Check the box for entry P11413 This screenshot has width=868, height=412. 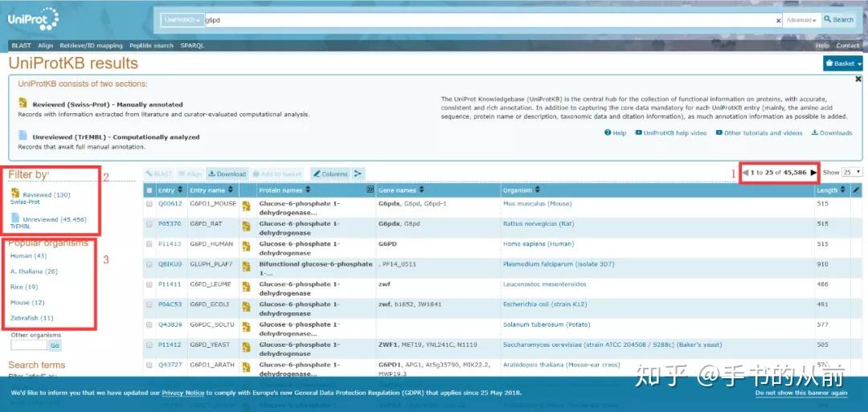[x=149, y=244]
